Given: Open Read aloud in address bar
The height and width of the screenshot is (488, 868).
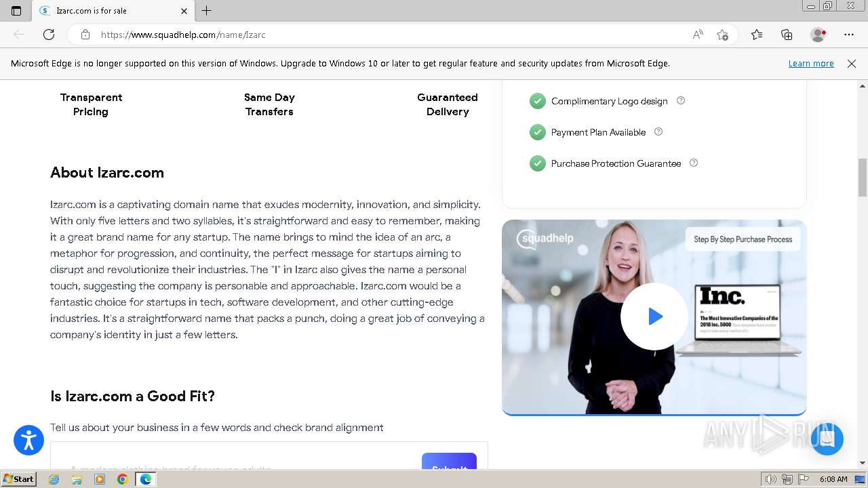Looking at the screenshot, I should pos(698,35).
